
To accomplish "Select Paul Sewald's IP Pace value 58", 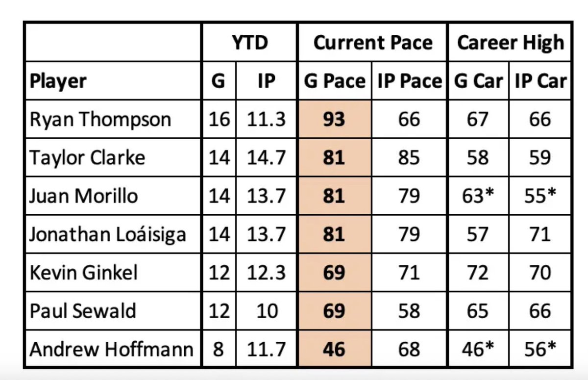I will click(x=409, y=310).
